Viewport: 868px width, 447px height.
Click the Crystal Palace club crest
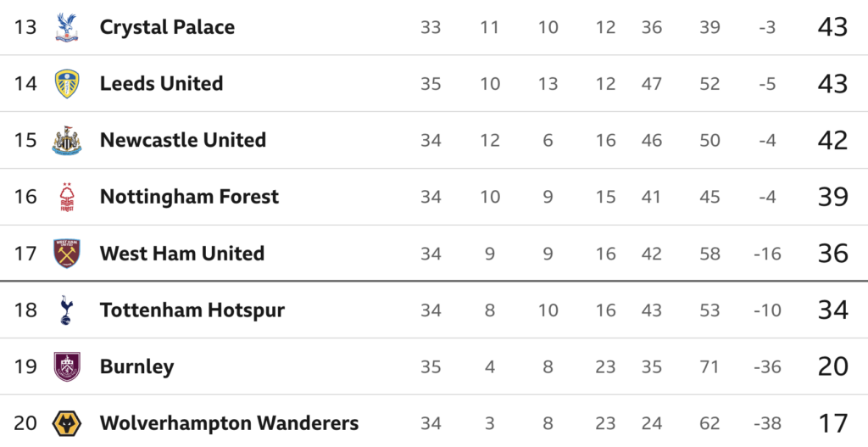[66, 27]
